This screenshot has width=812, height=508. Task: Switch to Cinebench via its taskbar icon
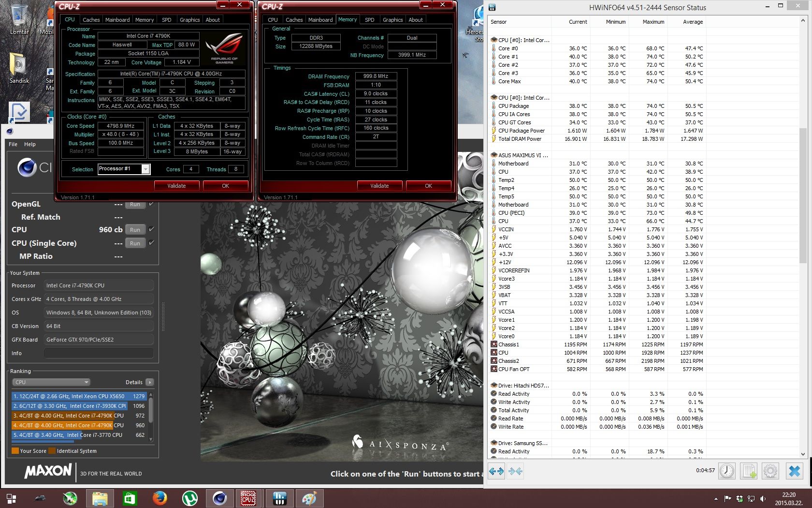click(219, 498)
